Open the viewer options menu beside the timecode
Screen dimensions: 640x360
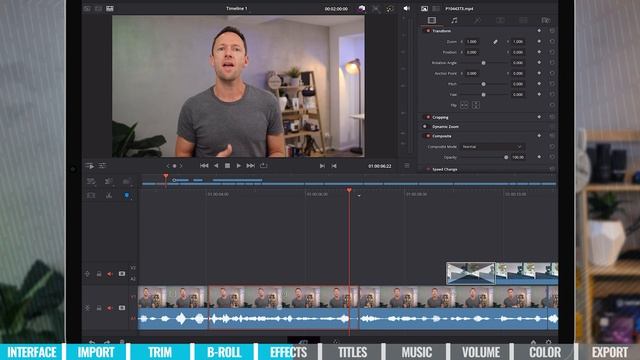click(407, 166)
